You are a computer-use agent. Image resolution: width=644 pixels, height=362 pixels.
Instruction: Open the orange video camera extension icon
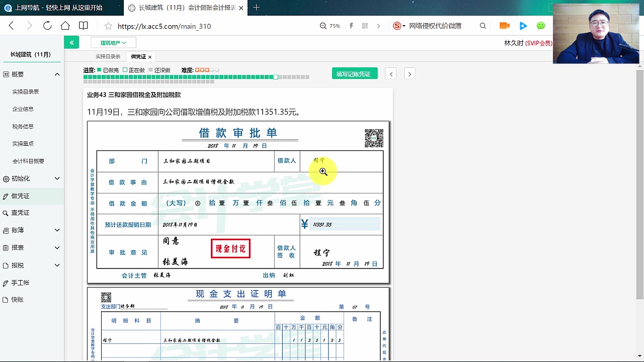click(505, 26)
